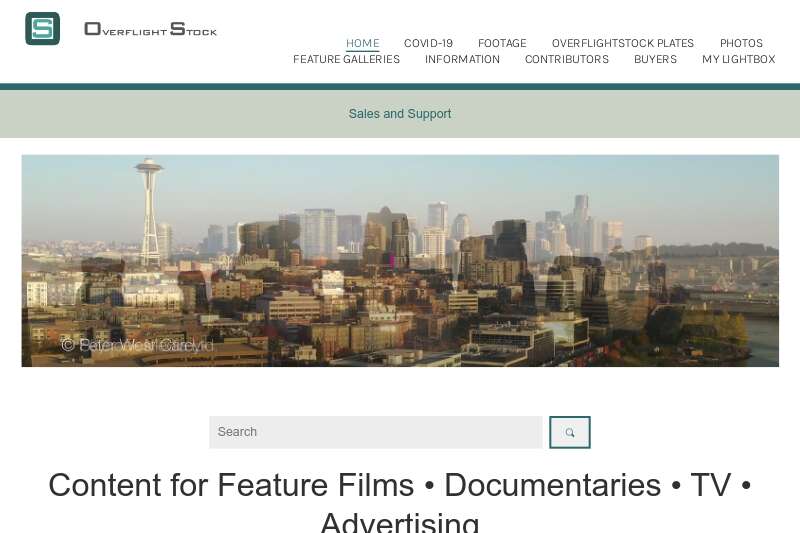This screenshot has width=800, height=533.
Task: Expand the Information menu
Action: [462, 59]
